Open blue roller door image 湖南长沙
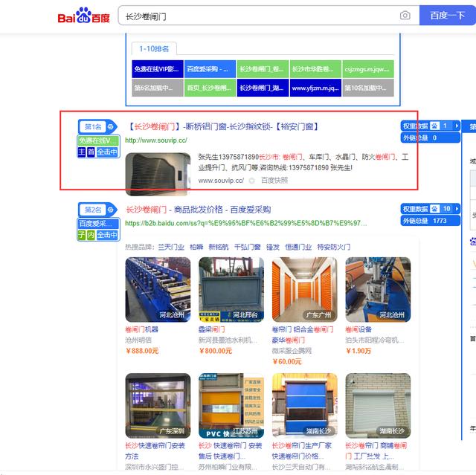 tap(305, 406)
